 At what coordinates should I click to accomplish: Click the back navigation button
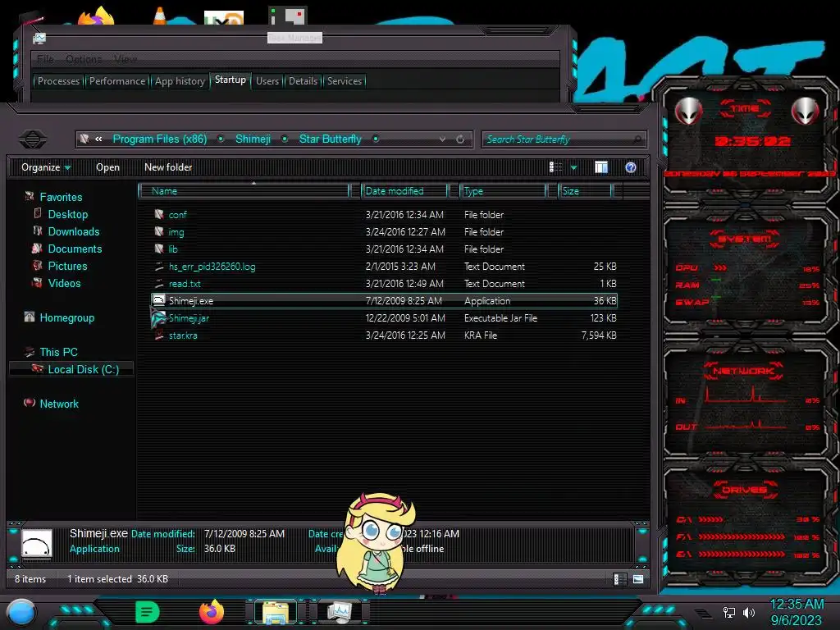pyautogui.click(x=33, y=139)
